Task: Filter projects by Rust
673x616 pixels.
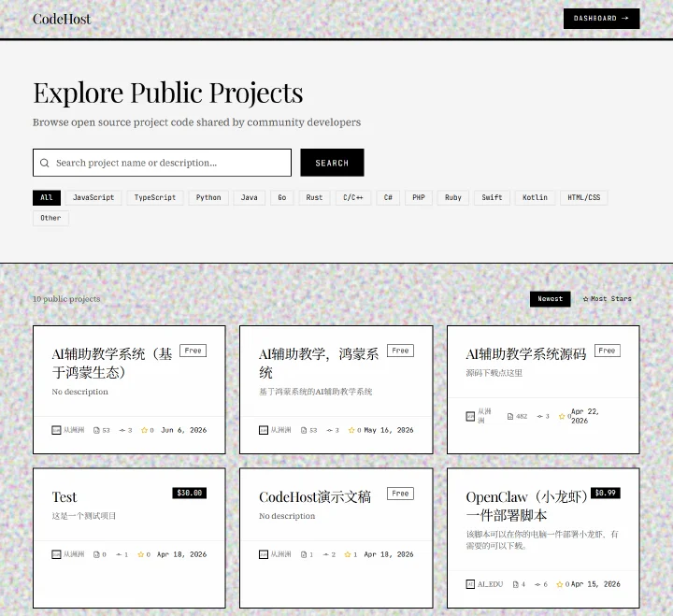Action: coord(314,197)
